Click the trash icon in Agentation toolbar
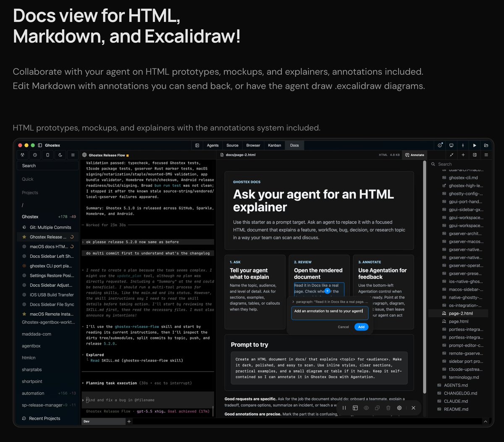 [x=388, y=408]
